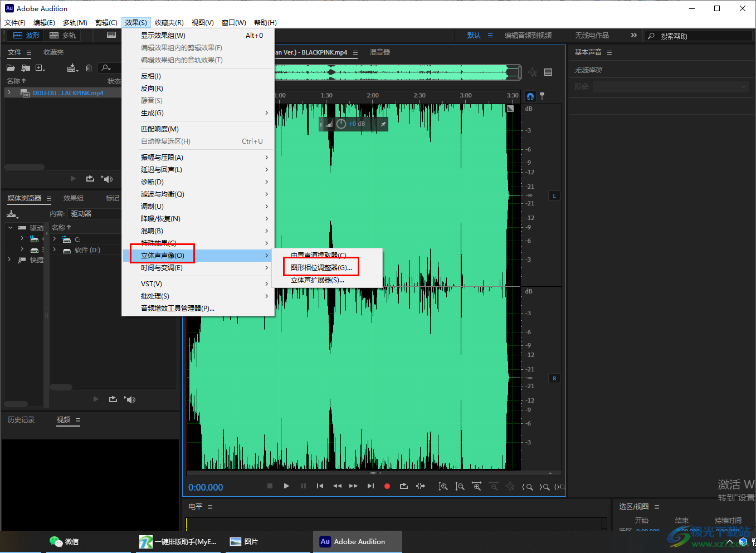Image resolution: width=756 pixels, height=553 pixels.
Task: Click the red Record button
Action: pos(387,486)
